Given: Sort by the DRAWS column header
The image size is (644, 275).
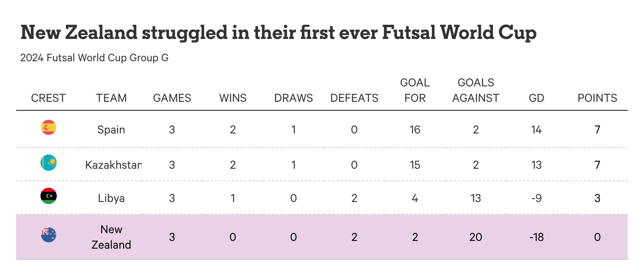Looking at the screenshot, I should pos(294,98).
